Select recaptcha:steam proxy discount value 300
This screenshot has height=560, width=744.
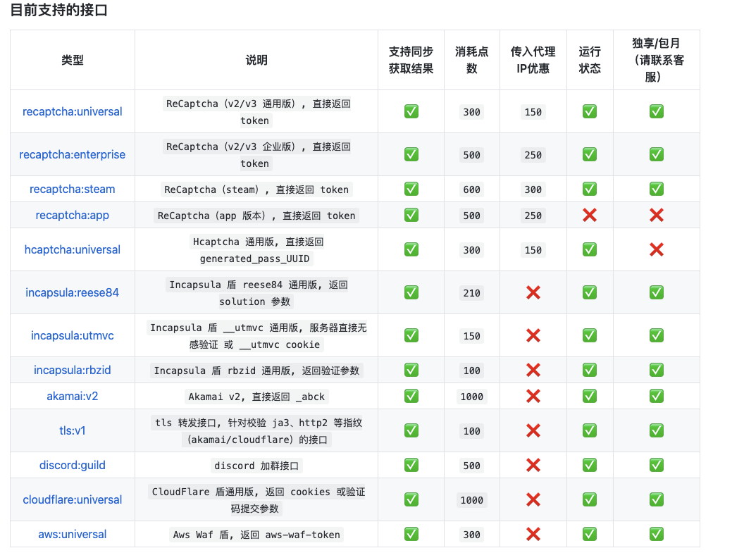tap(533, 189)
